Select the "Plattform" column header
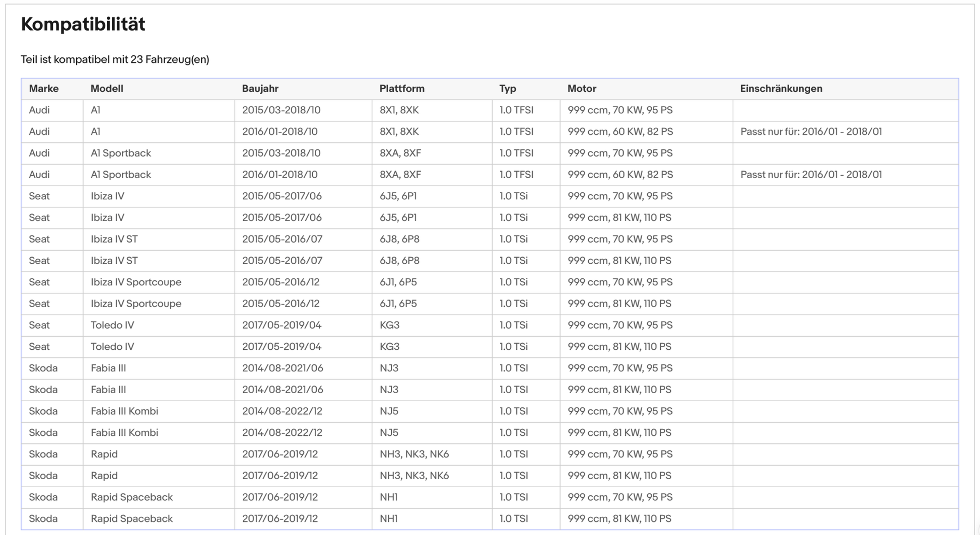 [401, 89]
